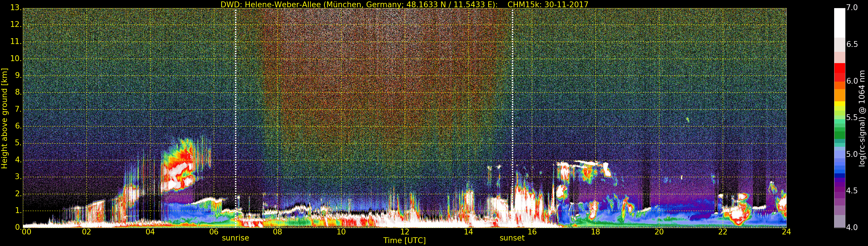
Task: Click the time-axis tick label '02'
Action: point(87,232)
